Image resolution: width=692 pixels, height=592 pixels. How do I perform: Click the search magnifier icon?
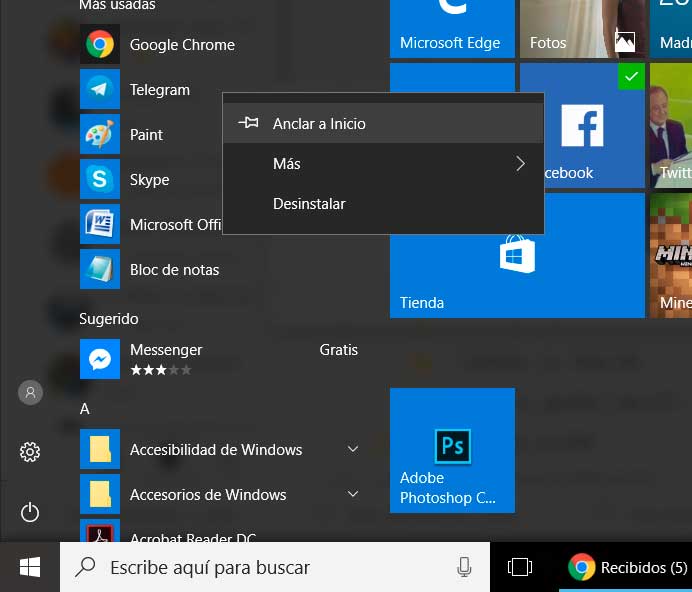pos(85,567)
